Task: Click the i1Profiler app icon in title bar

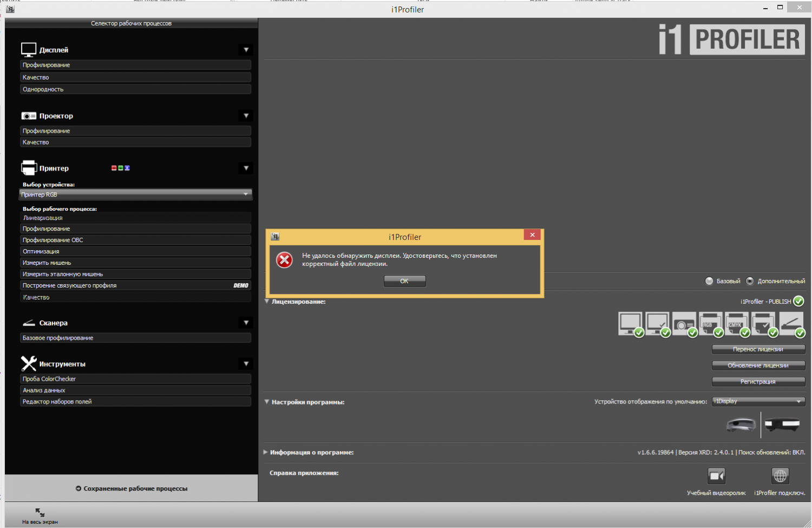Action: tap(10, 9)
